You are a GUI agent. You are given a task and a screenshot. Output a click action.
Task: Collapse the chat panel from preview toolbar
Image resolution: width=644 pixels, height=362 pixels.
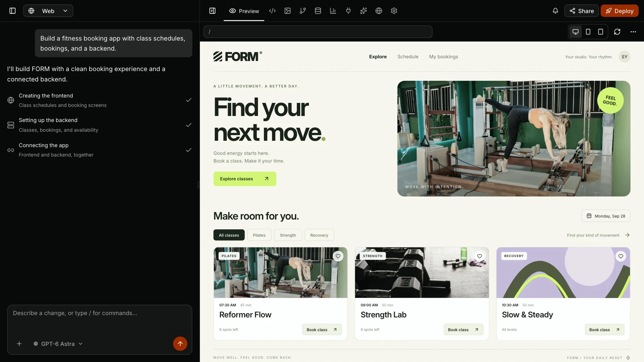point(212,11)
